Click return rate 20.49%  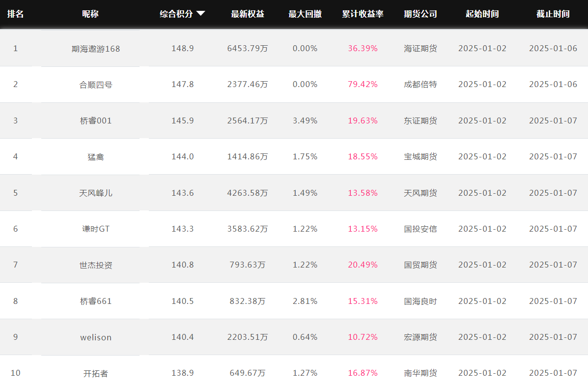click(363, 265)
